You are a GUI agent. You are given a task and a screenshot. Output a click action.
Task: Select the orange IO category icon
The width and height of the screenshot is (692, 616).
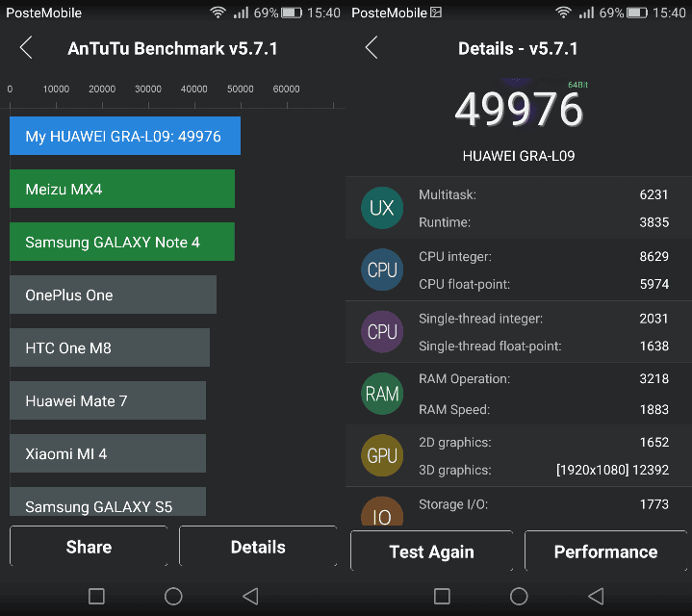(382, 512)
